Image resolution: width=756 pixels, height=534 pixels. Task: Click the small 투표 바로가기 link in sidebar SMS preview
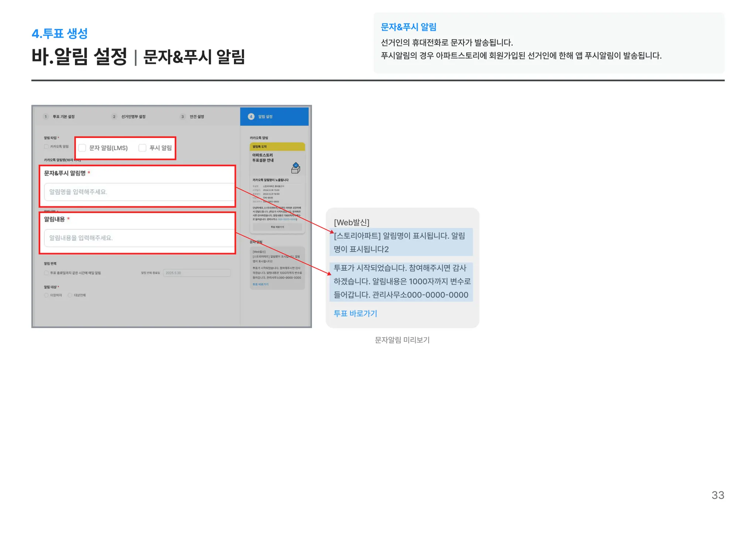pyautogui.click(x=260, y=285)
